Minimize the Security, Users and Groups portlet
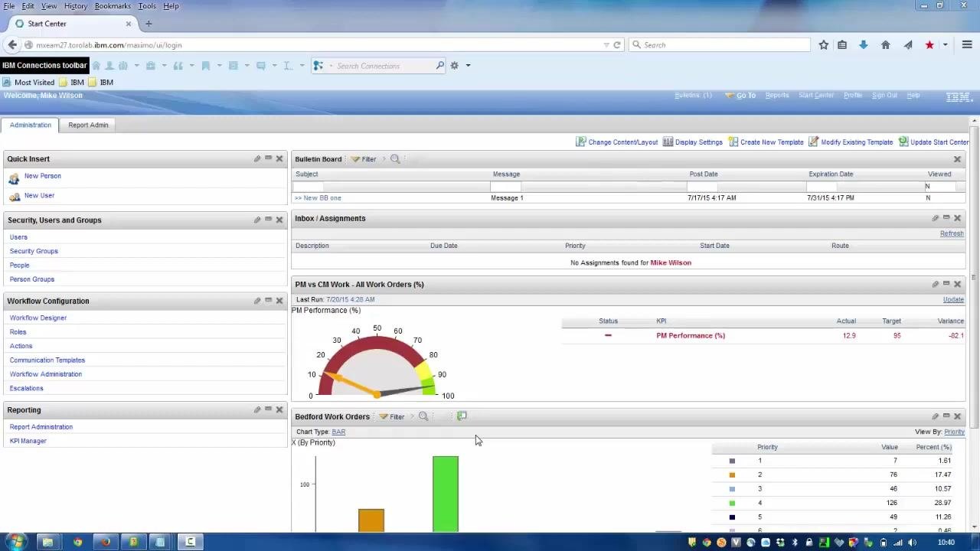 click(x=268, y=220)
